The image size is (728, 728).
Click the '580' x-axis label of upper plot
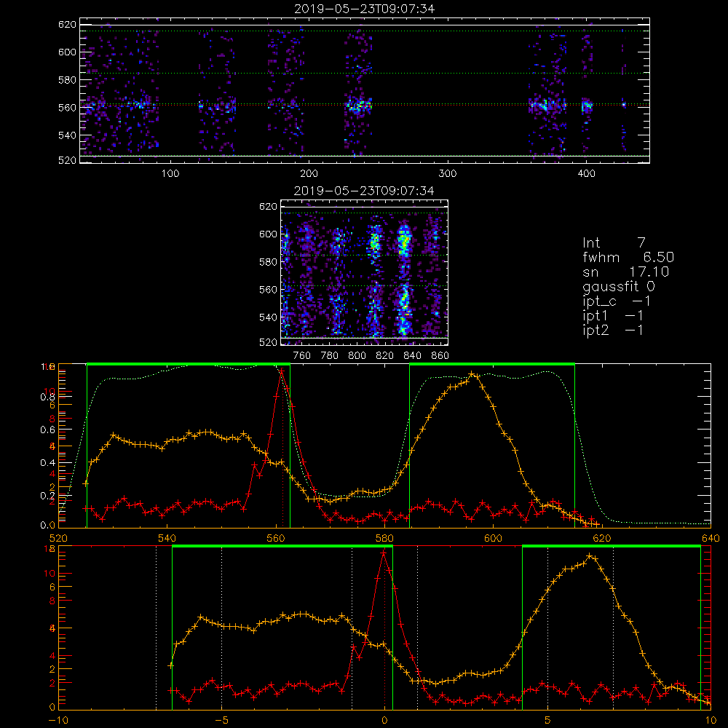(x=384, y=538)
